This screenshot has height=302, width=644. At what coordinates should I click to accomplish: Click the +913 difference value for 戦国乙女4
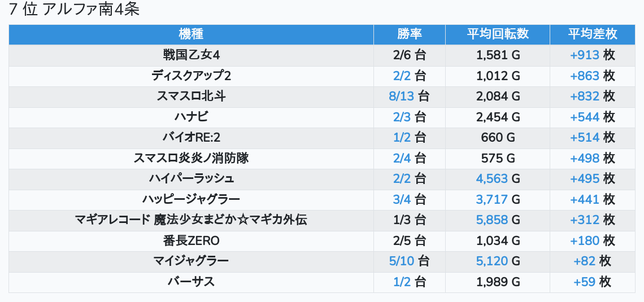(x=584, y=55)
